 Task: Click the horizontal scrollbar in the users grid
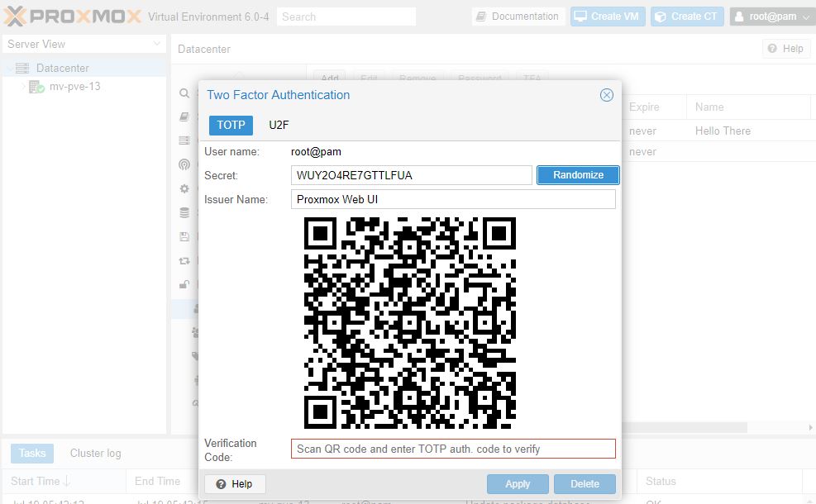(685, 427)
